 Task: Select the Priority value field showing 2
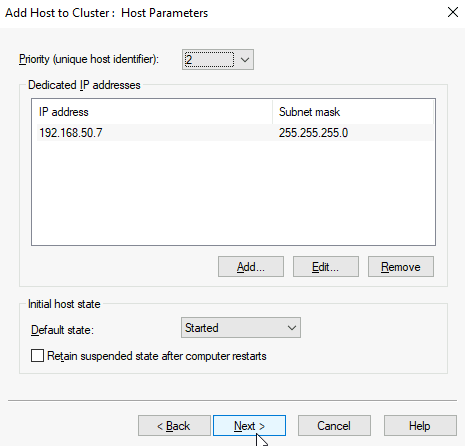(x=209, y=60)
